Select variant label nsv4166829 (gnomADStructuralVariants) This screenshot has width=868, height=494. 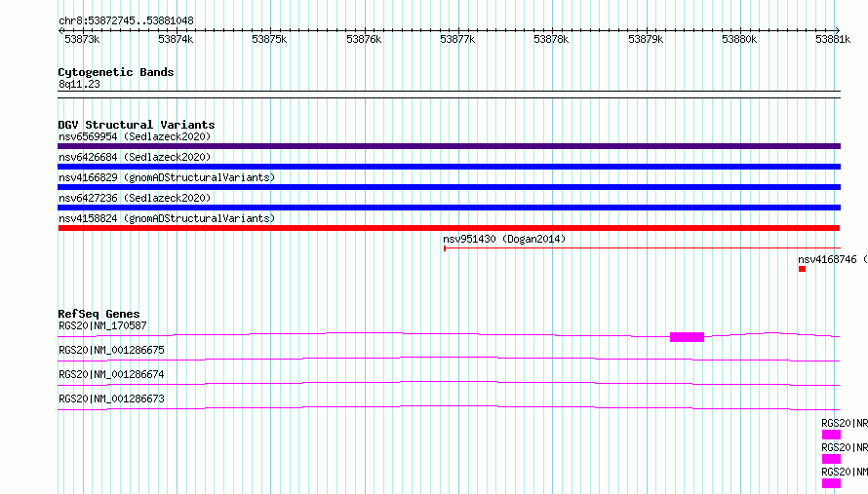(x=167, y=177)
